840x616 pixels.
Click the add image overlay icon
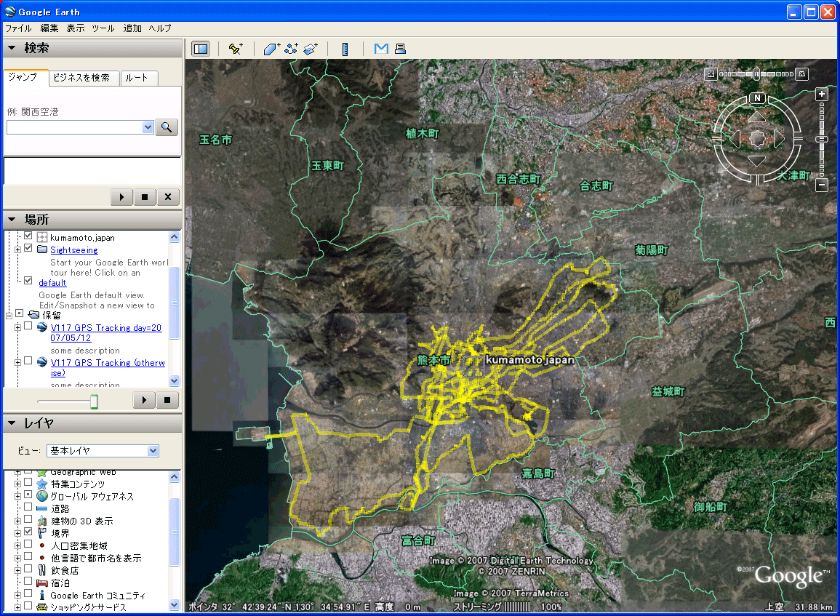click(x=311, y=49)
